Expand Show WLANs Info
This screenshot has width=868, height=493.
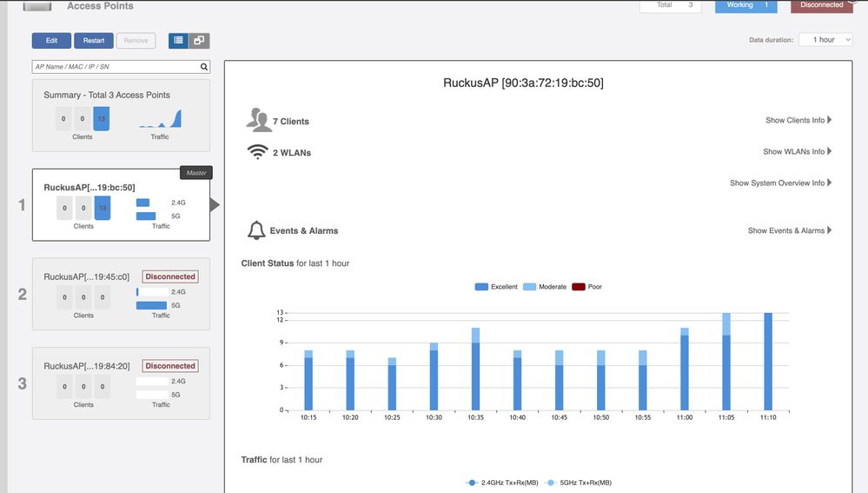tap(797, 151)
